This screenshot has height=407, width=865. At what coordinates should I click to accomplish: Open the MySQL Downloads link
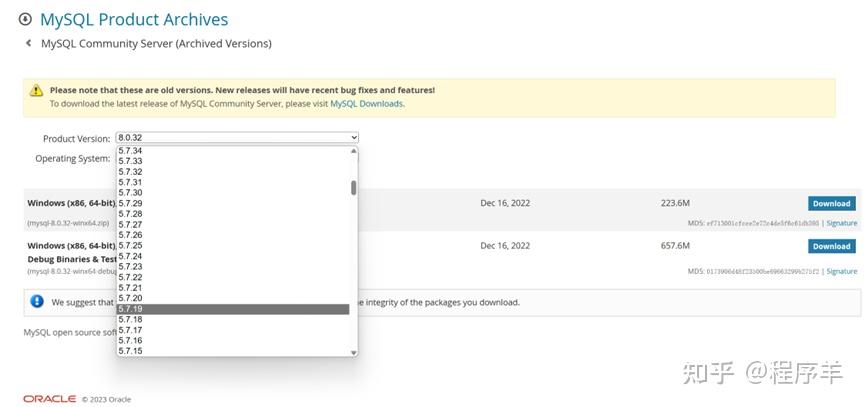point(366,104)
